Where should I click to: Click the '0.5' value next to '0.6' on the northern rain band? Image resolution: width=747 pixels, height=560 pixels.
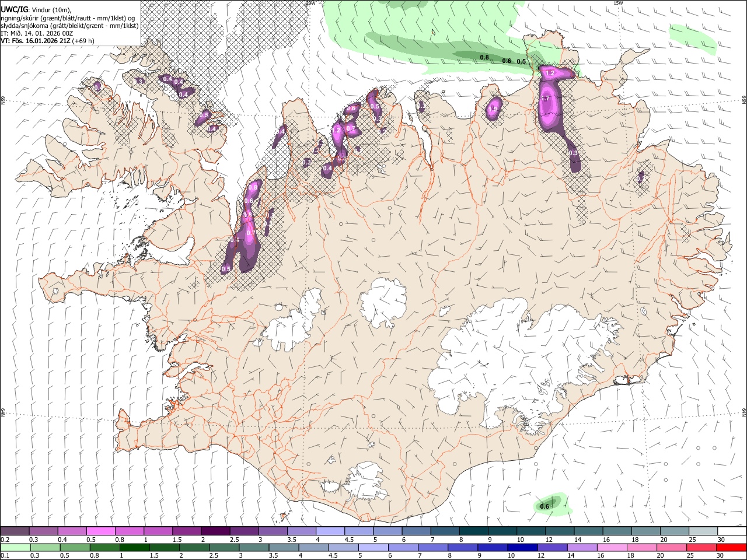522,61
